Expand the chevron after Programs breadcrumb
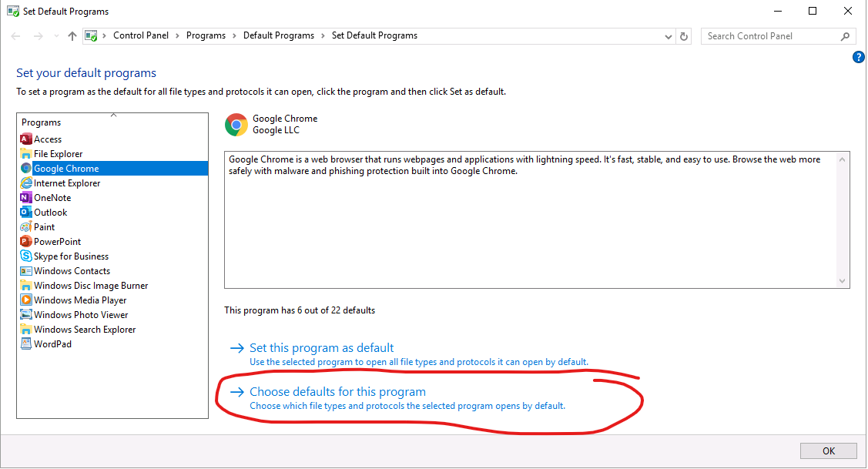 234,36
